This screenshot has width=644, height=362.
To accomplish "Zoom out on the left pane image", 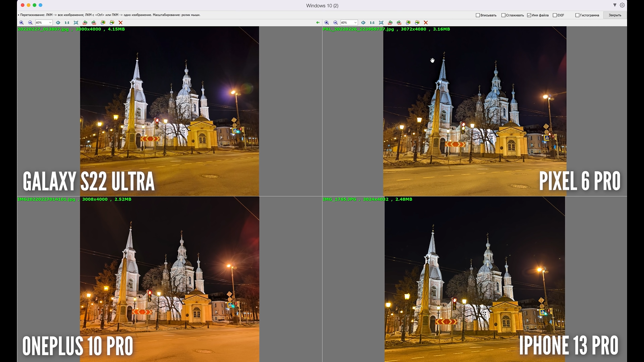I will [30, 23].
